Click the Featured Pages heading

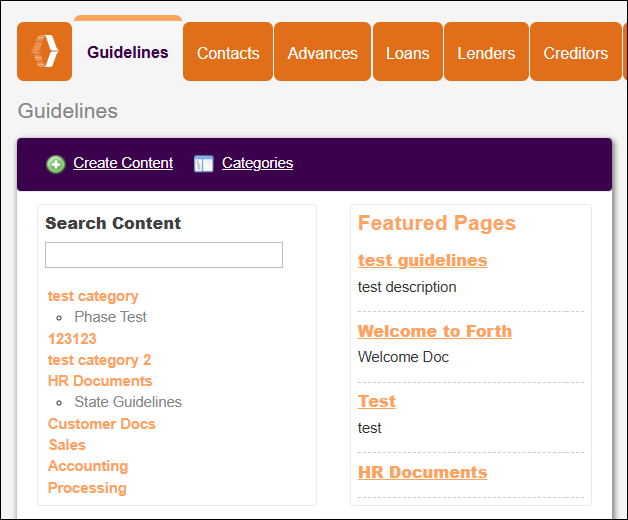(x=437, y=223)
